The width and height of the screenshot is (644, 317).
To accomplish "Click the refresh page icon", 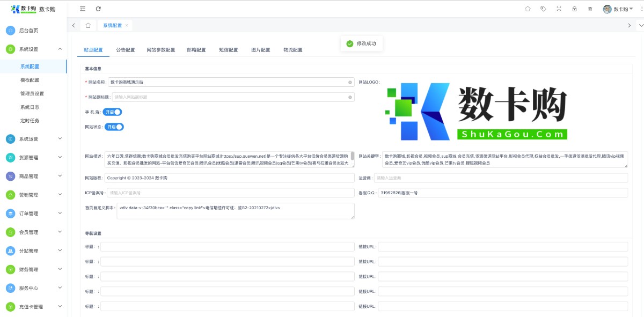I will click(x=98, y=9).
